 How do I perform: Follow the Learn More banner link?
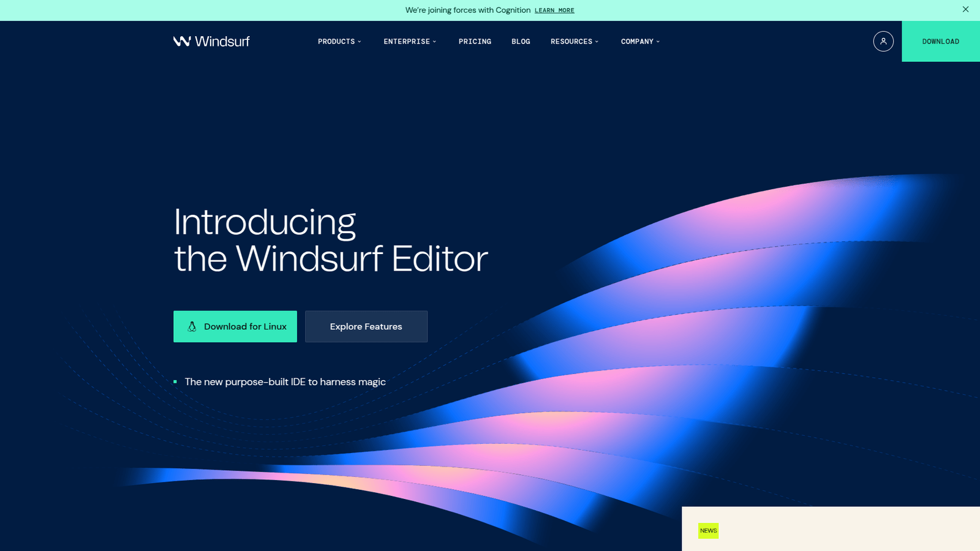click(554, 10)
